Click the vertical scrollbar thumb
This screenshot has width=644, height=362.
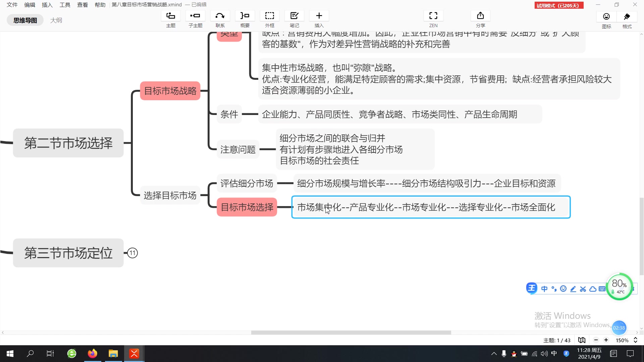(x=642, y=236)
